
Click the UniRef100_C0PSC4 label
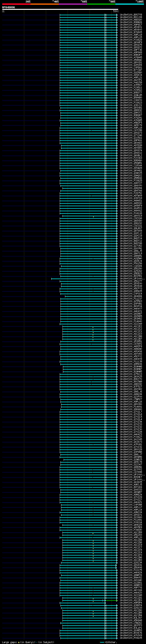pyautogui.click(x=131, y=294)
